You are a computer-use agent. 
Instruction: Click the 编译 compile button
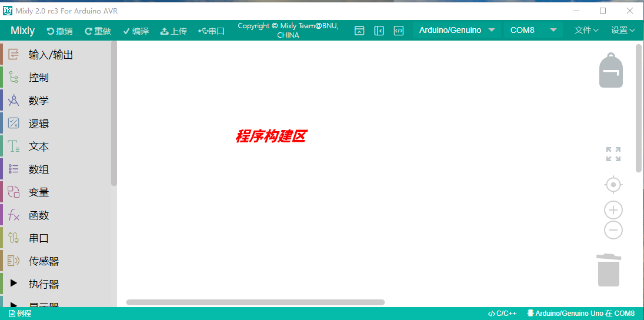click(x=136, y=31)
